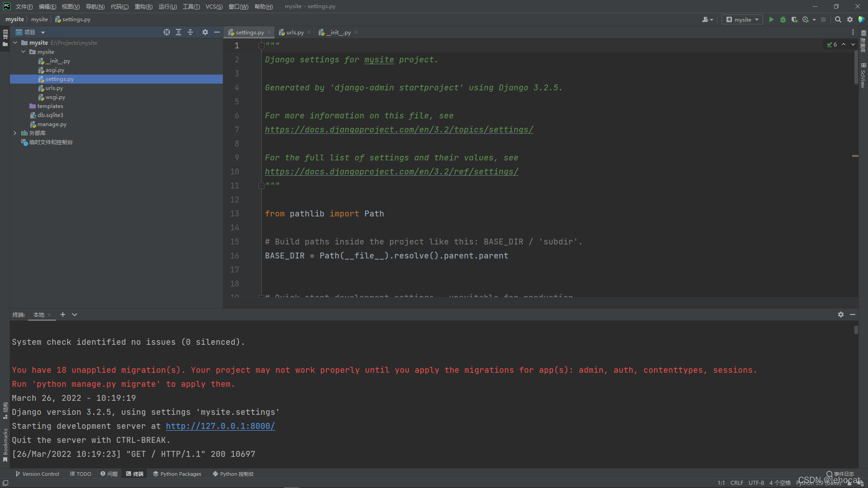The image size is (868, 488).
Task: Profile mysite using the clock-play icon
Action: (x=806, y=19)
